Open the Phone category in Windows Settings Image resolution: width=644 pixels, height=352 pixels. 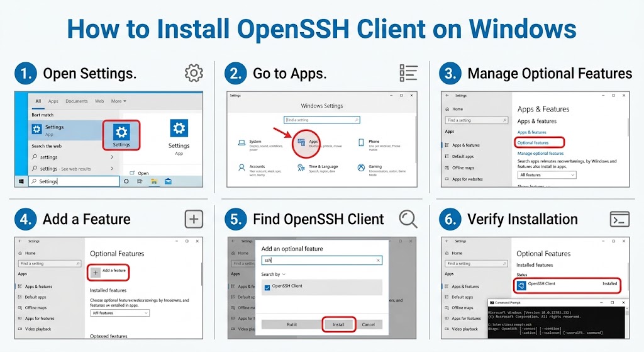pos(379,145)
